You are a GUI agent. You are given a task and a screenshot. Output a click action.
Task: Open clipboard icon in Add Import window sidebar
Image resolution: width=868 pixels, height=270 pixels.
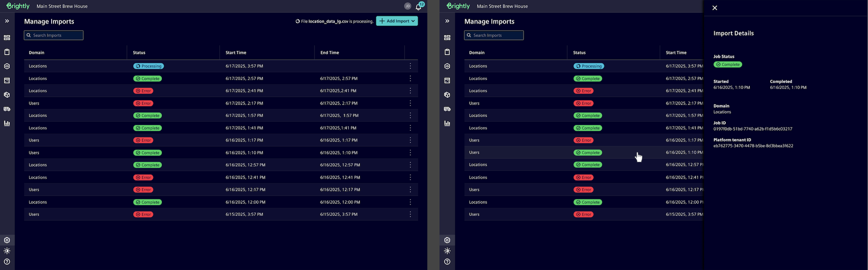[x=7, y=52]
